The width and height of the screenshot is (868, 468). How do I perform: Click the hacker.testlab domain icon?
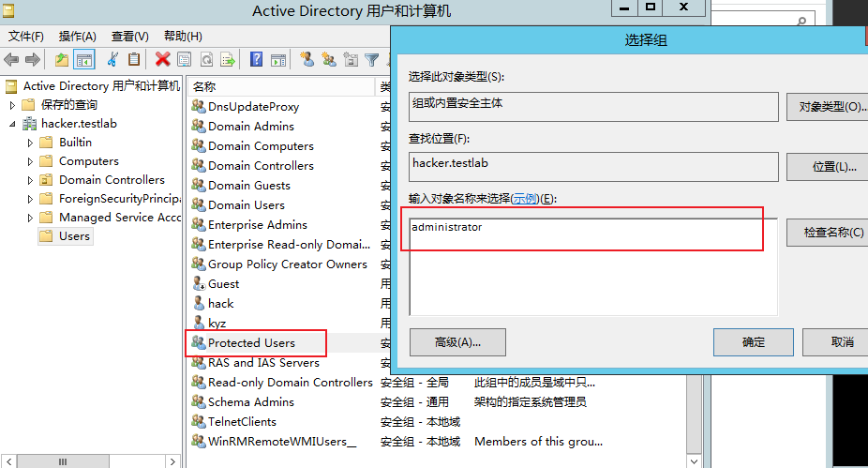click(29, 124)
